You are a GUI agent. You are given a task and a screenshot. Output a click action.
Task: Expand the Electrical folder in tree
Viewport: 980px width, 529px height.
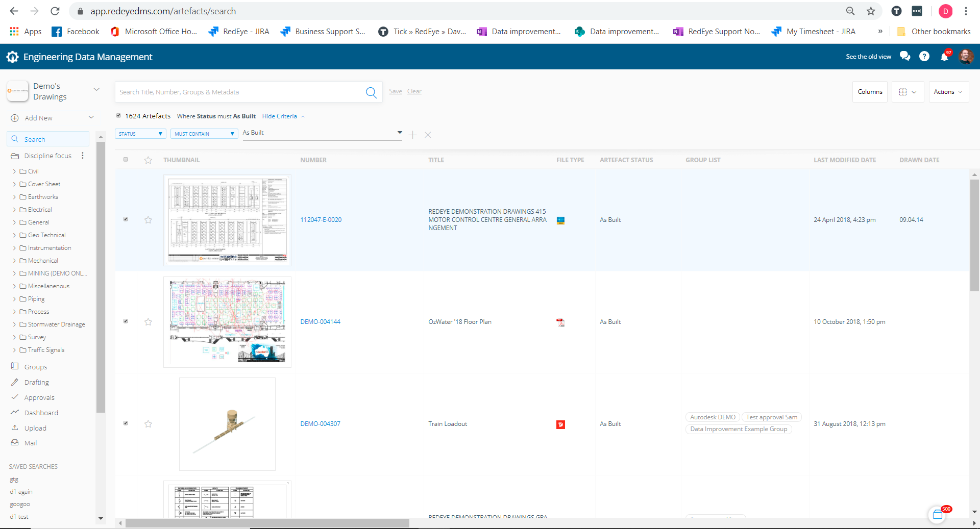coord(14,210)
